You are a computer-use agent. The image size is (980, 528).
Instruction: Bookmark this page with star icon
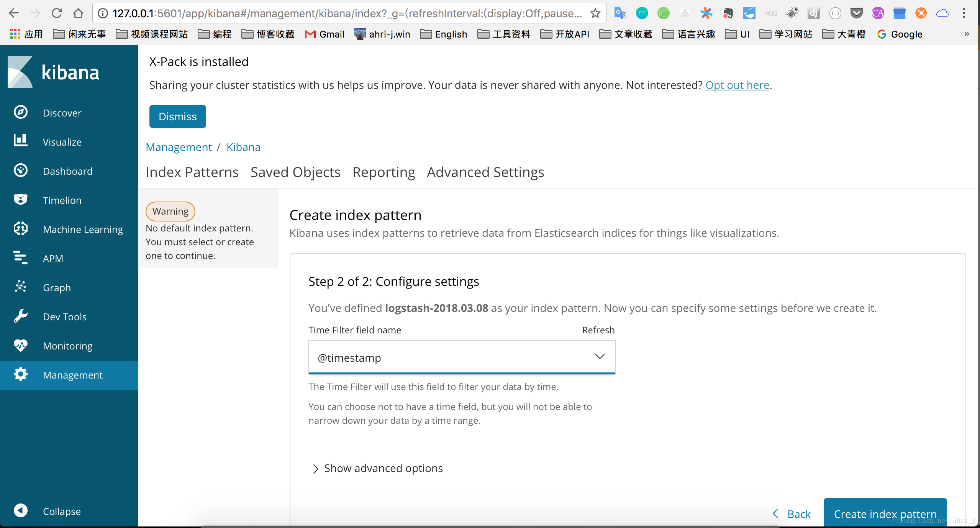(x=595, y=13)
